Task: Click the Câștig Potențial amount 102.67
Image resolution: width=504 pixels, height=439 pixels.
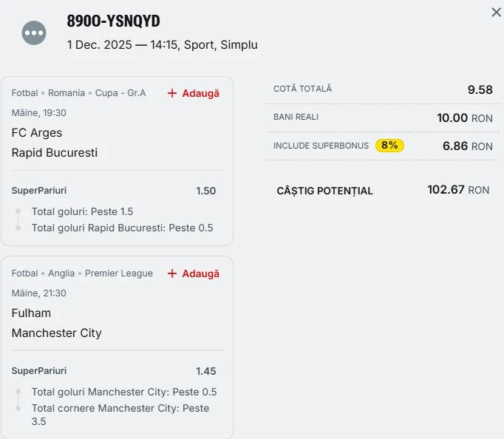Action: click(x=446, y=190)
